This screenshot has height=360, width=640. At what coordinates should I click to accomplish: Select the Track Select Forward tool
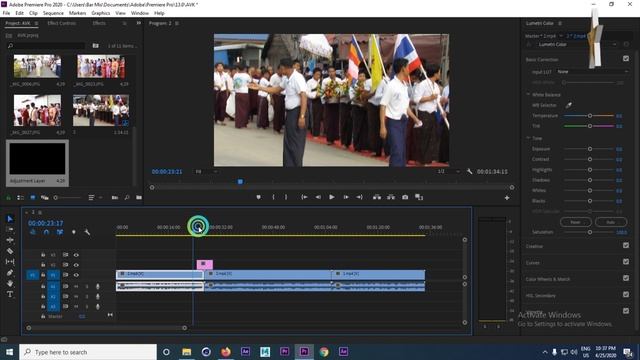(10, 229)
